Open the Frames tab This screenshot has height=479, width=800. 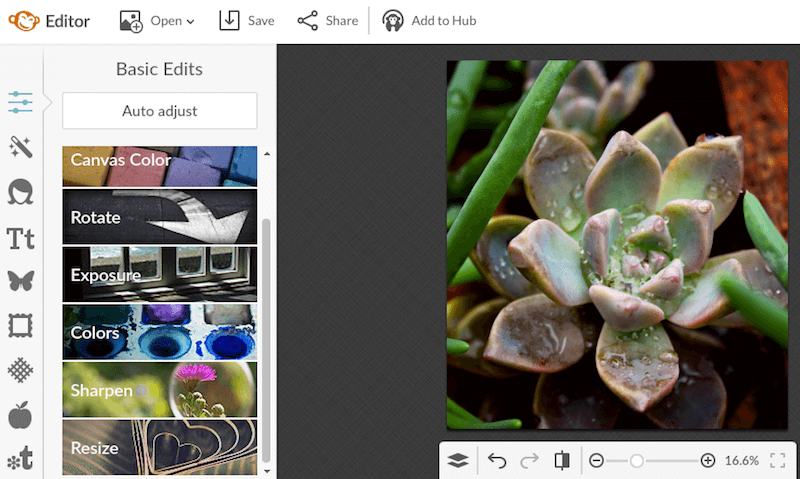20,325
